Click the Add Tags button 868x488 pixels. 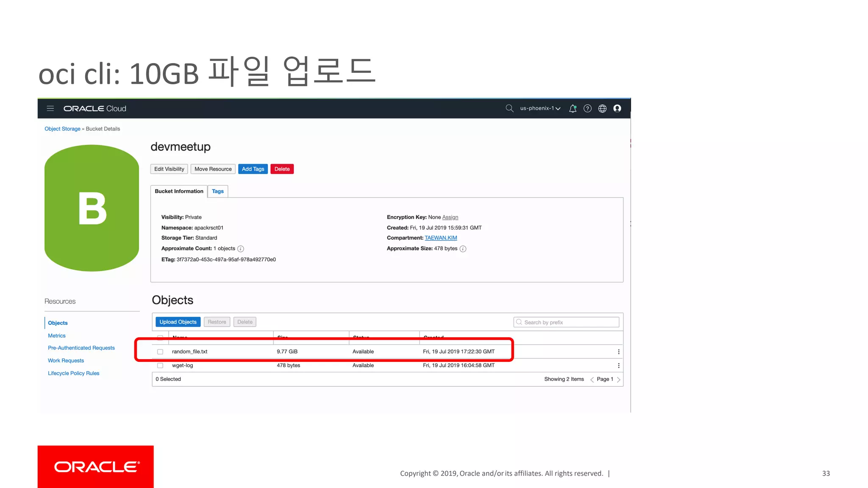click(253, 169)
